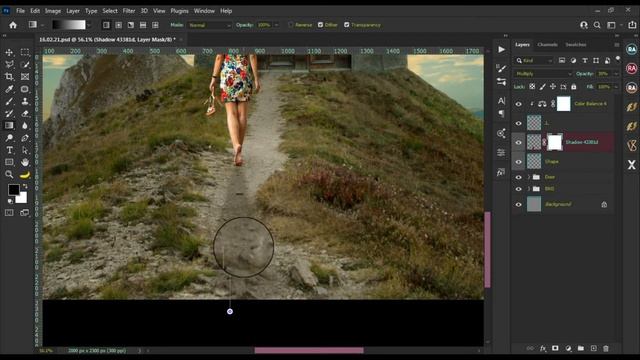Select the Blur tool
The height and width of the screenshot is (360, 640).
(x=25, y=126)
